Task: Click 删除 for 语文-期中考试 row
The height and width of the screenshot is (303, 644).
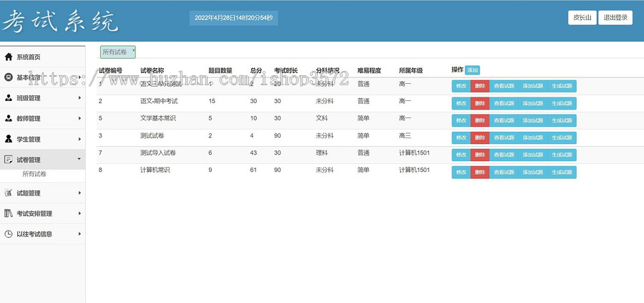Action: point(479,104)
